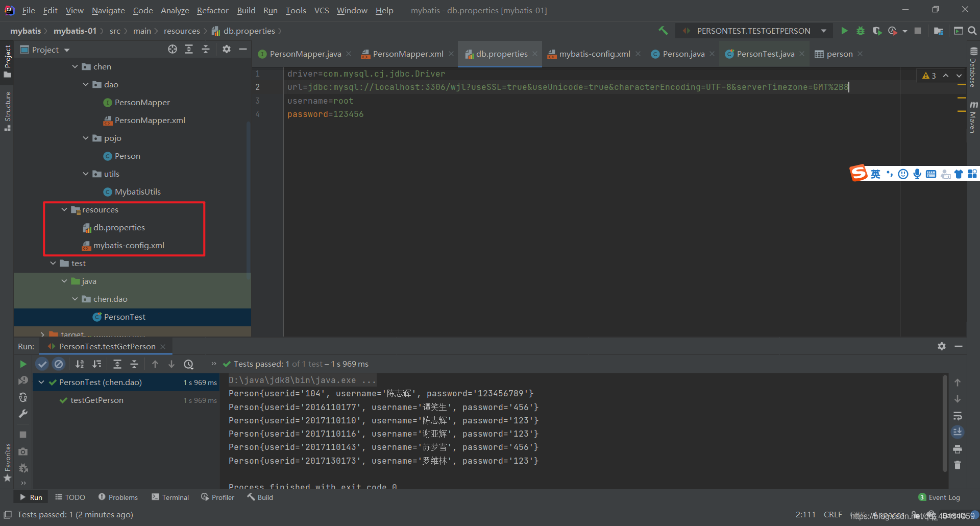This screenshot has height=526, width=980.
Task: Collapse the pojo folder
Action: click(x=86, y=138)
